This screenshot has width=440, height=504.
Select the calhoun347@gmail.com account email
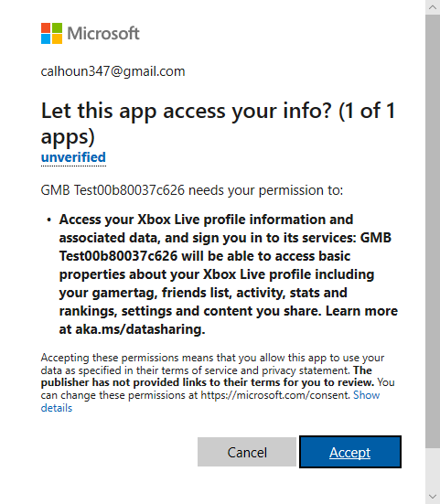(113, 71)
